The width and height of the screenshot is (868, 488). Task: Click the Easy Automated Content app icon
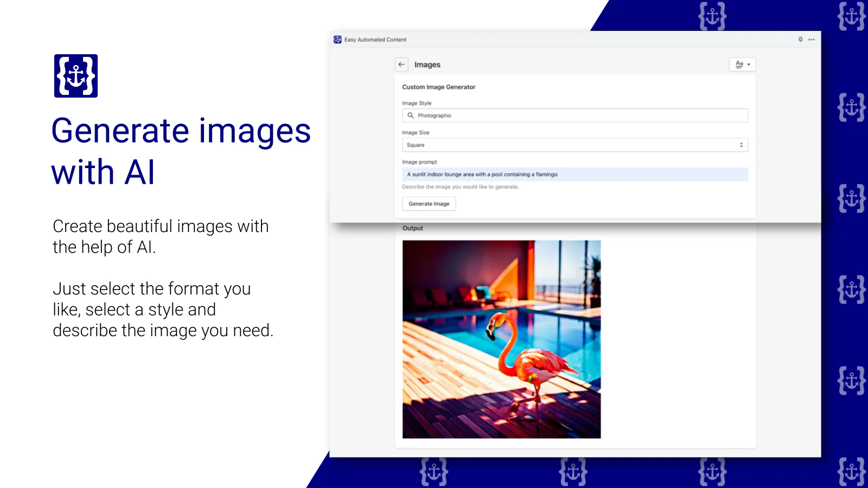coord(337,40)
